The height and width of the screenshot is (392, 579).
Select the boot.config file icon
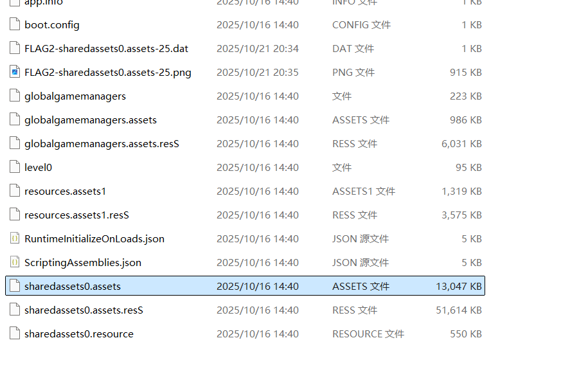point(15,24)
